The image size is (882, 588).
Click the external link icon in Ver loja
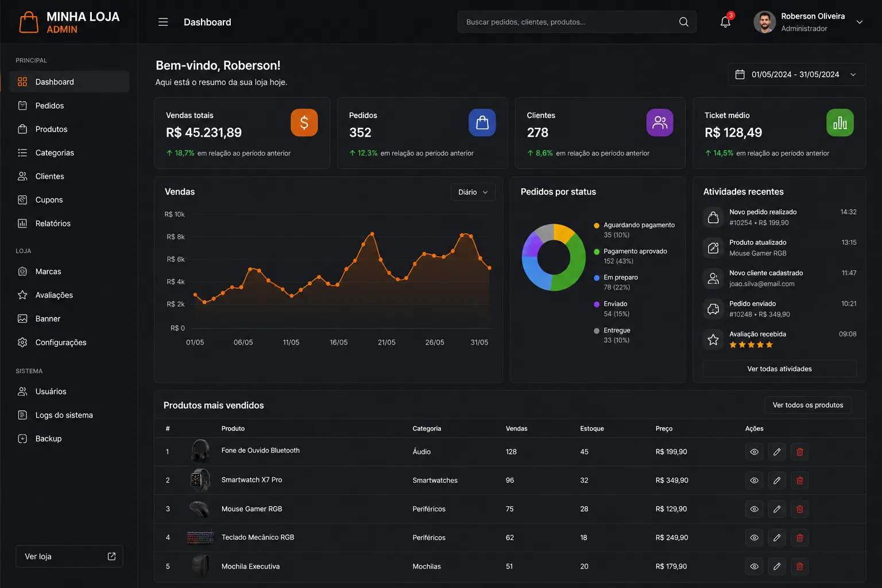[x=111, y=556]
